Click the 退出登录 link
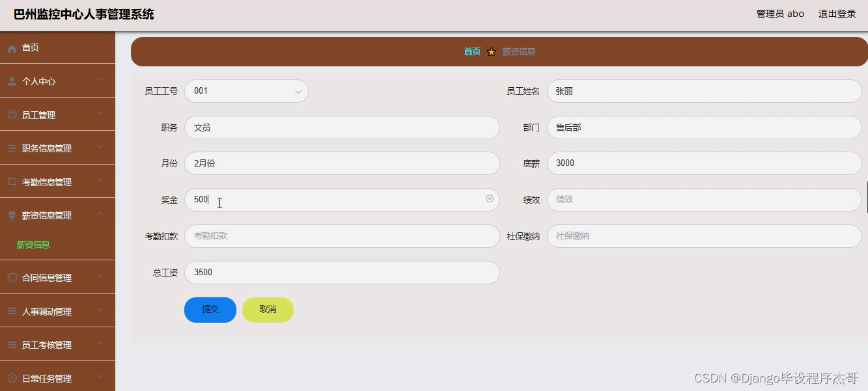The width and height of the screenshot is (868, 391). 837,14
